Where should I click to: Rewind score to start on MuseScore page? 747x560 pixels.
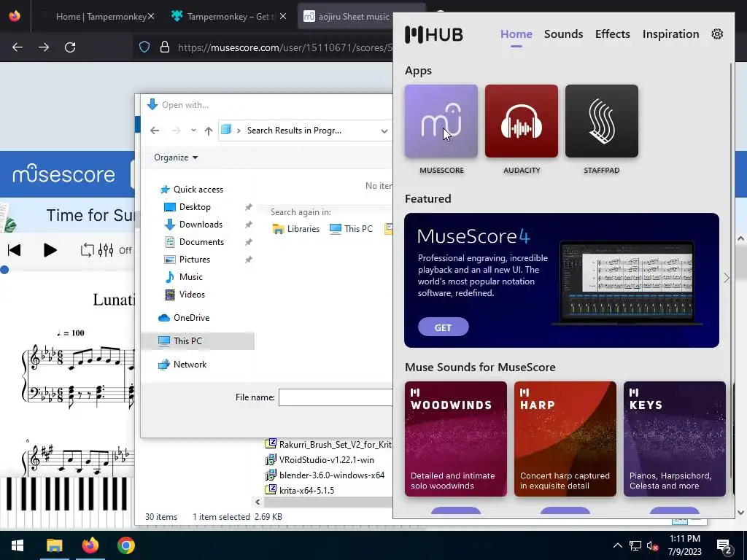click(x=15, y=250)
